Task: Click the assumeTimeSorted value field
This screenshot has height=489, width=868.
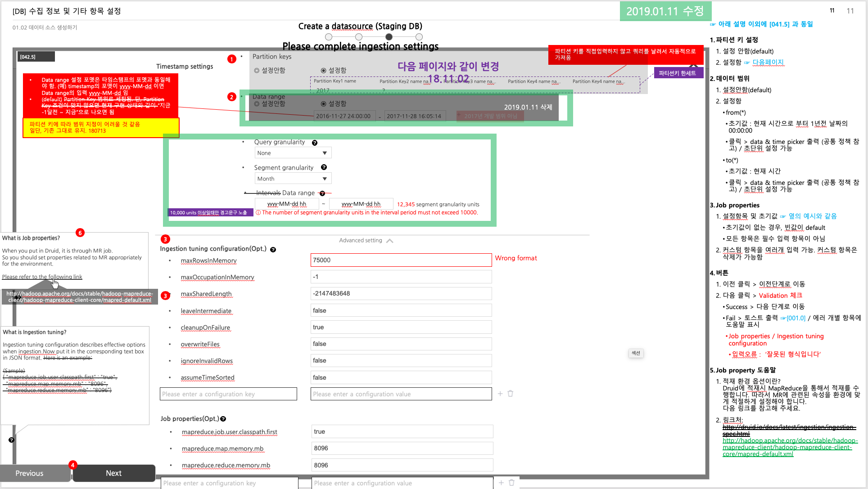Action: [x=401, y=377]
